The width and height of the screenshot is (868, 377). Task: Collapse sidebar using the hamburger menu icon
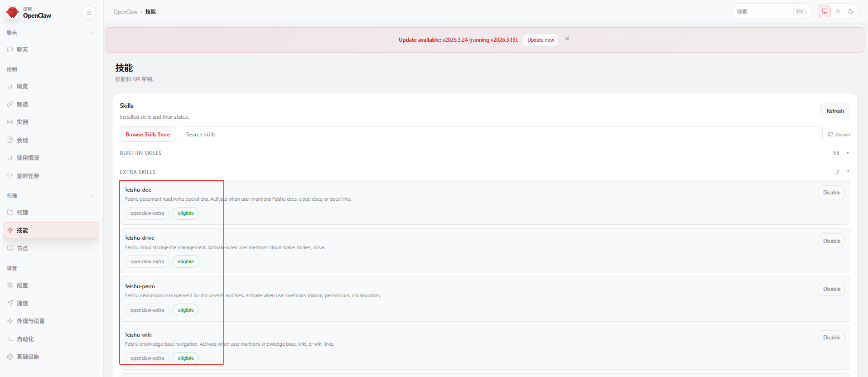[x=89, y=13]
